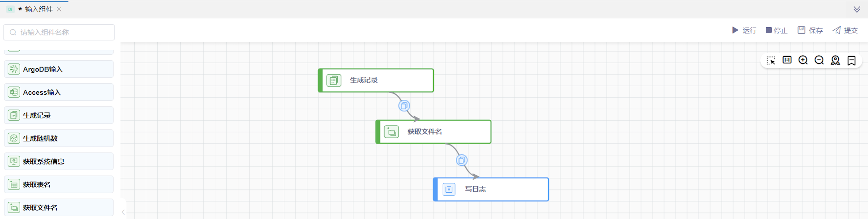This screenshot has height=219, width=868.
Task: Zoom out of the canvas
Action: (x=819, y=60)
